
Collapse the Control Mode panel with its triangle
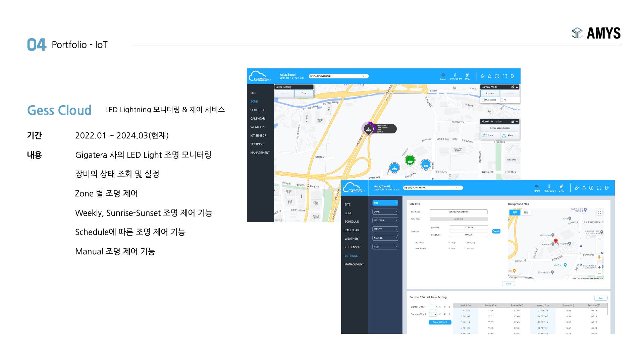pyautogui.click(x=517, y=87)
